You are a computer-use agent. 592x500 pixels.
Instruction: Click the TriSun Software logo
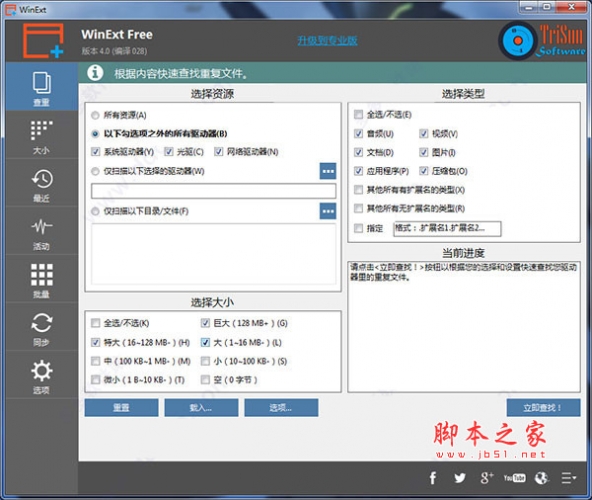pyautogui.click(x=542, y=41)
